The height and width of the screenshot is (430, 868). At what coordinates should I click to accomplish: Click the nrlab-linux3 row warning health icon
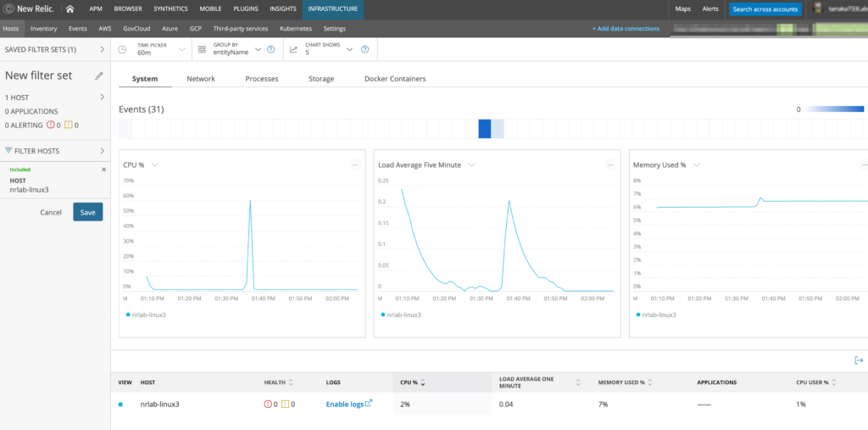tap(285, 405)
